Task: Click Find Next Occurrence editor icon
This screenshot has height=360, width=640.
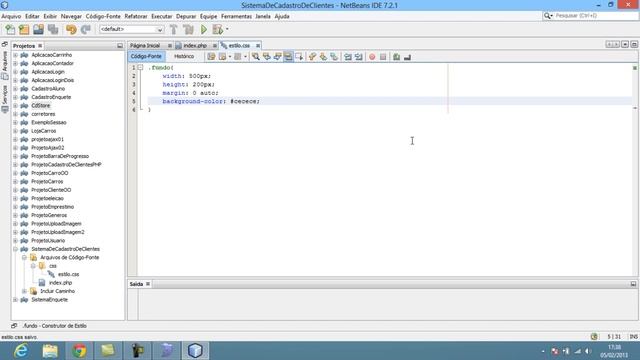Action: (x=278, y=57)
